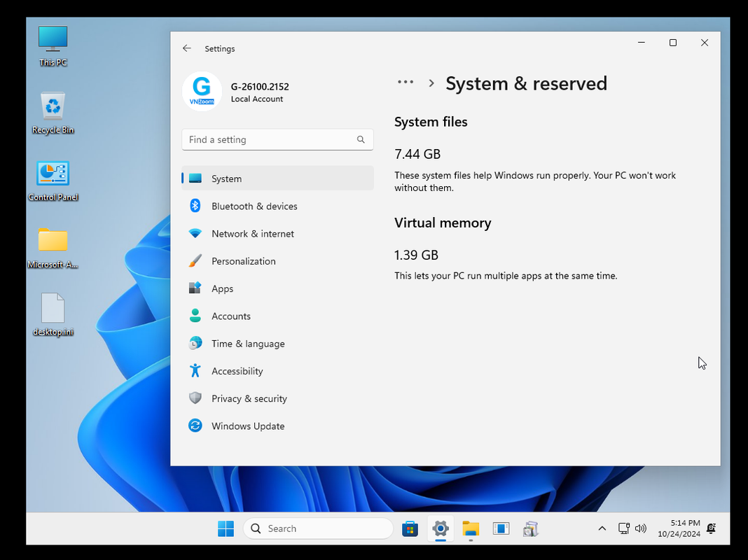Click the network tray icon

[623, 528]
